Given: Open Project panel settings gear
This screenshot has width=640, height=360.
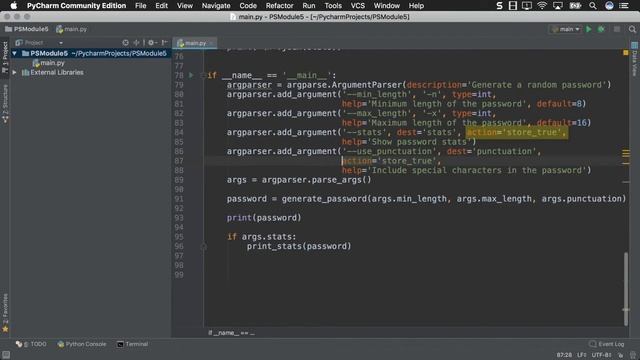Looking at the screenshot, I should [152, 42].
